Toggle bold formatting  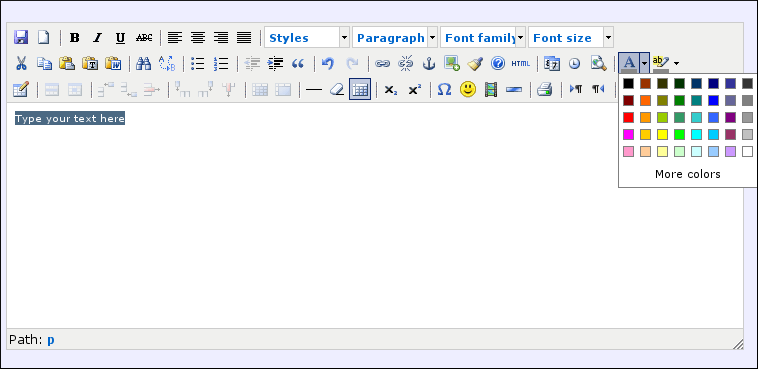click(74, 37)
